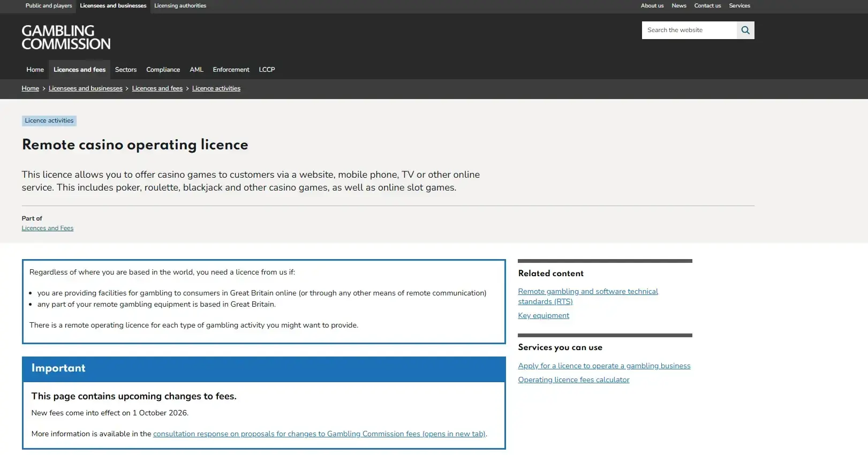Open Contact us header link
Viewport: 868px width, 455px height.
pos(707,6)
